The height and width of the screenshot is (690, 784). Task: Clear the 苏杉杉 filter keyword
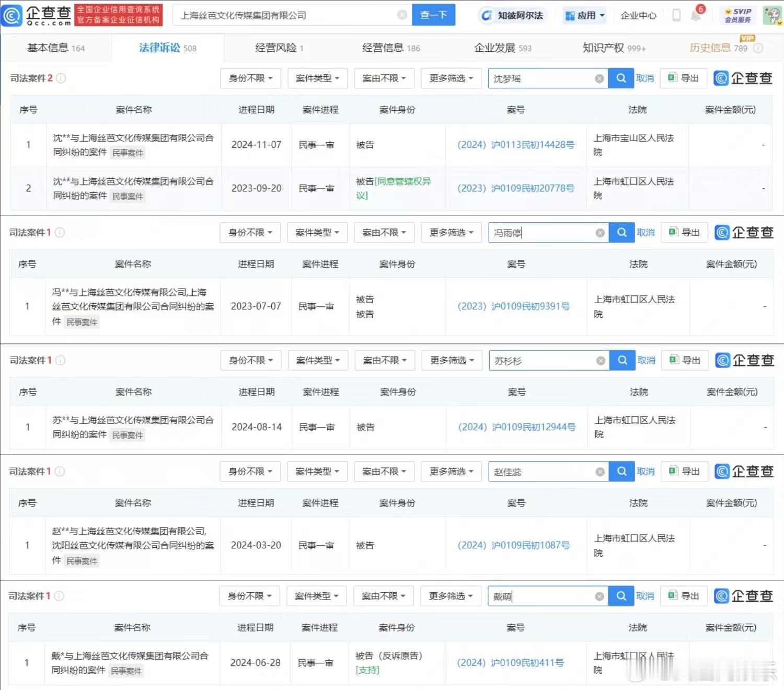pos(601,361)
